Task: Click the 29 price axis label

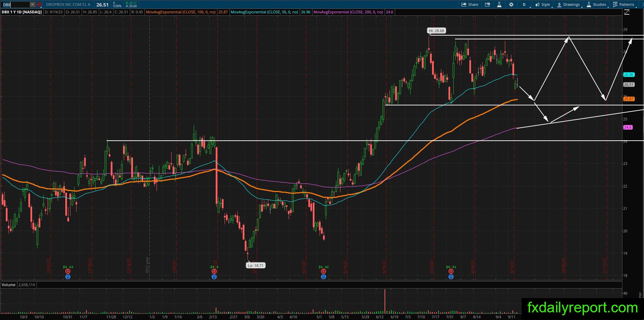Action: (626, 29)
